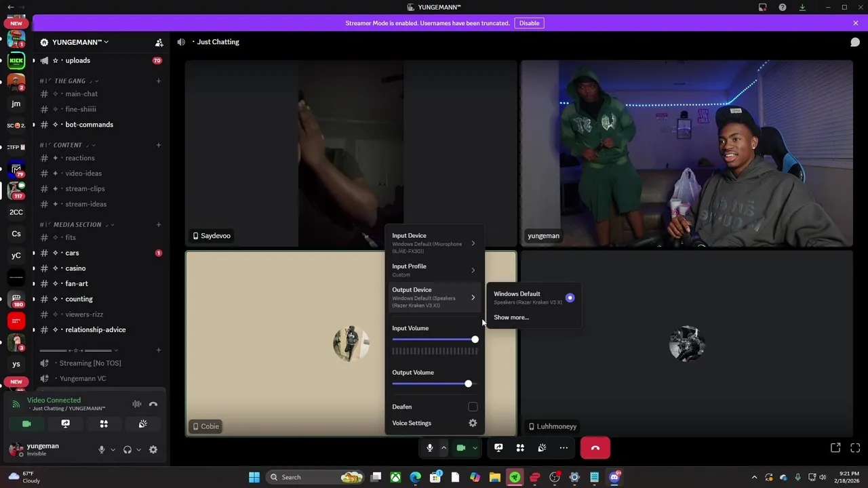Click the Windows taskbar Search box
The height and width of the screenshot is (488, 868).
click(x=316, y=477)
